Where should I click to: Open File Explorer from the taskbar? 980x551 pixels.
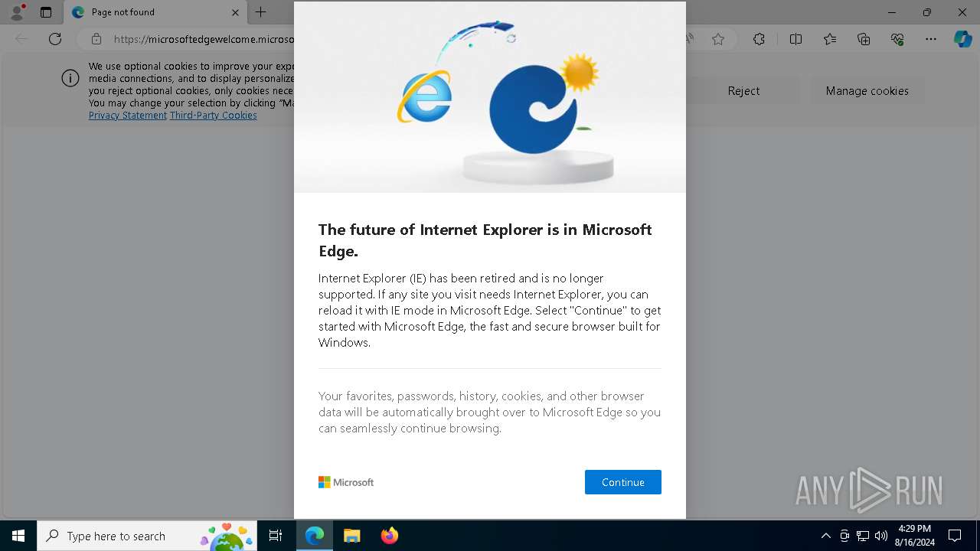tap(352, 536)
